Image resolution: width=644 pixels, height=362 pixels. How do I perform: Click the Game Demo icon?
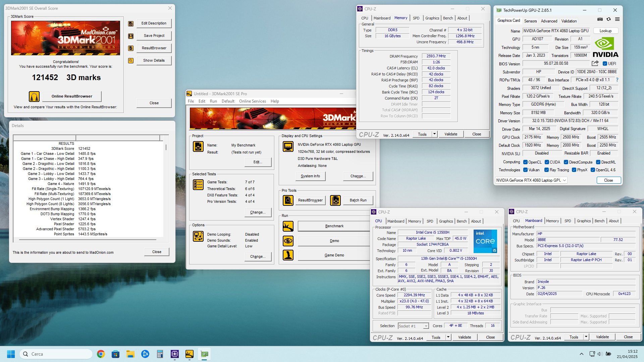click(288, 255)
